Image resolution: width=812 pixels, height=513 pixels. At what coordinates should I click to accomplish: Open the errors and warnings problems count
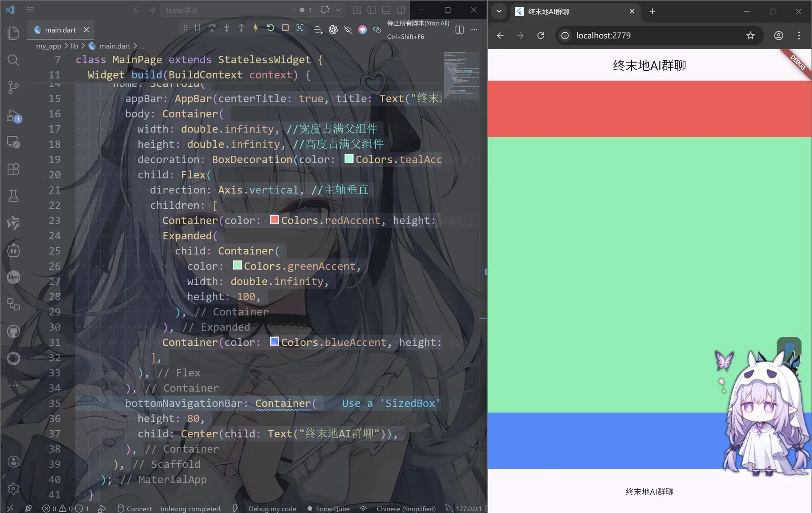pyautogui.click(x=66, y=508)
